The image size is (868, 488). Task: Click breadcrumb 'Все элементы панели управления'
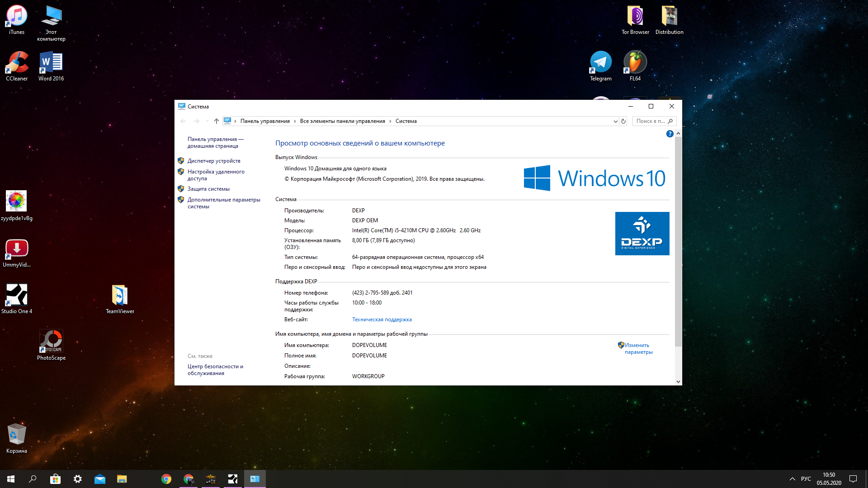(342, 121)
